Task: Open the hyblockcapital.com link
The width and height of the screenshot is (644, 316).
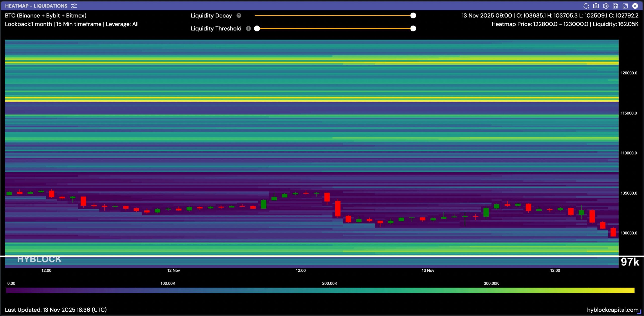Action: tap(612, 310)
